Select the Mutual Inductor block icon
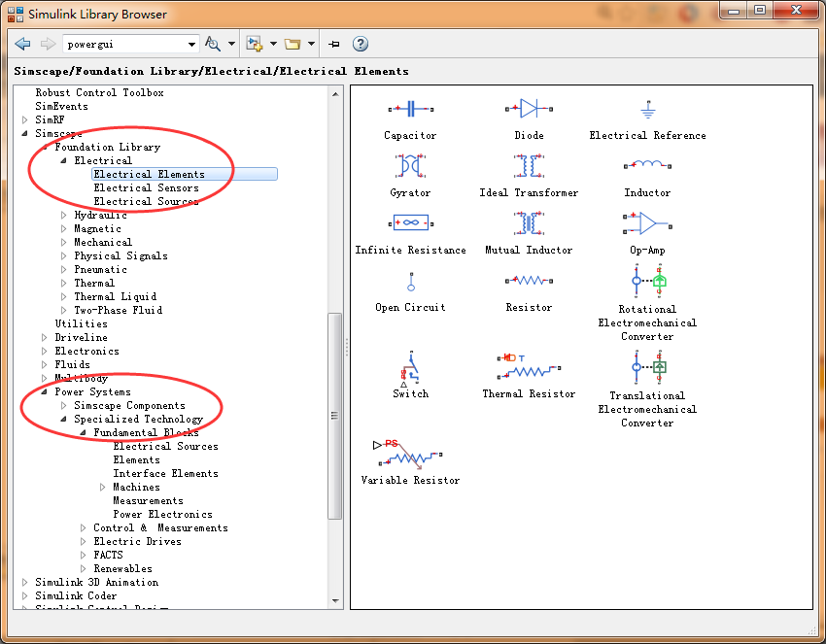The image size is (826, 644). click(x=529, y=222)
